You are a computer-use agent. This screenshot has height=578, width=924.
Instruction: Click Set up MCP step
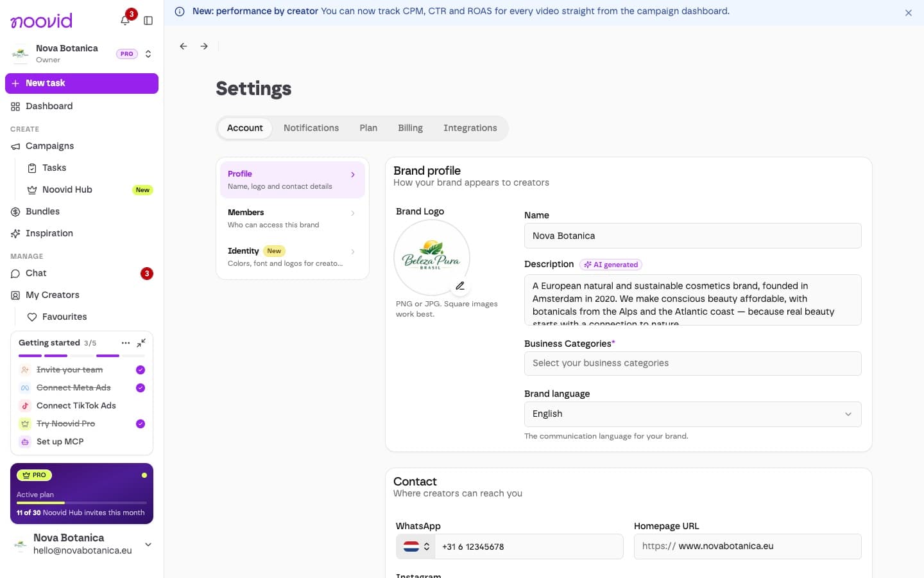point(81,442)
